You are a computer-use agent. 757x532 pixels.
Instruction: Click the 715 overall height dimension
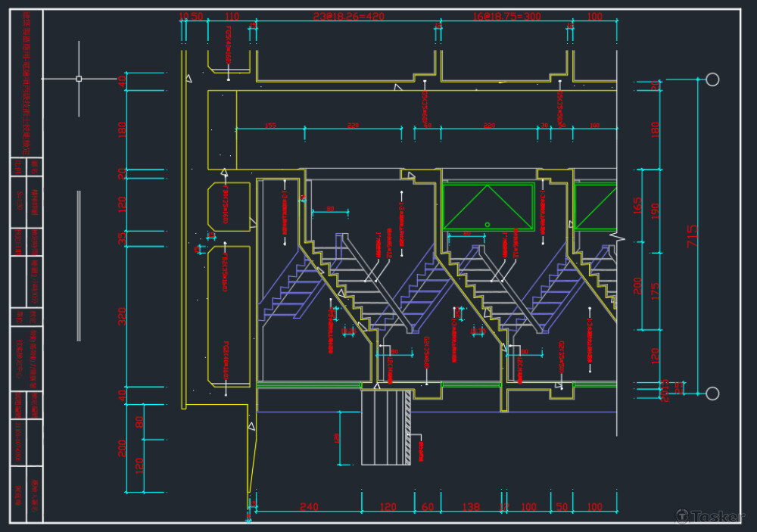[692, 235]
